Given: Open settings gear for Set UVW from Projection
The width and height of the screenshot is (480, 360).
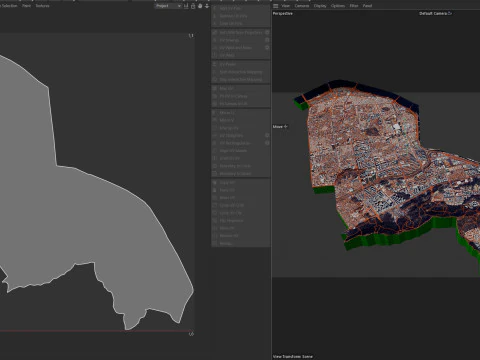Looking at the screenshot, I should [x=267, y=32].
